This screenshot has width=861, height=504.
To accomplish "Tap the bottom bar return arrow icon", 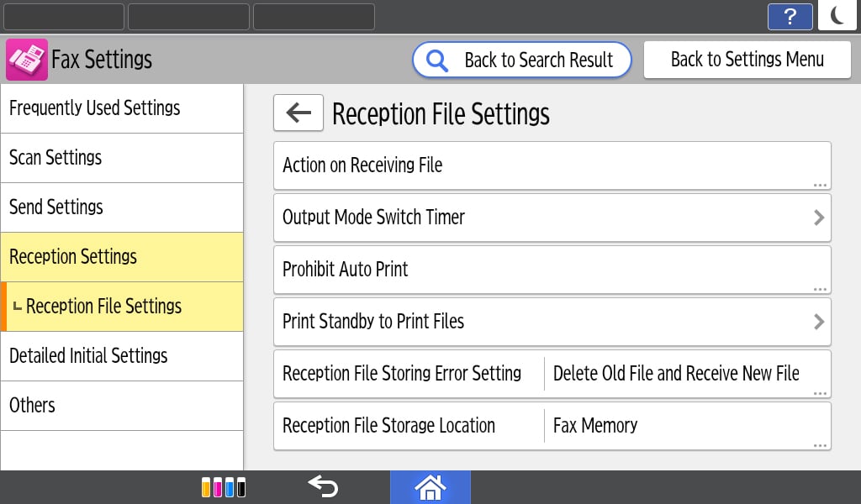I will pyautogui.click(x=322, y=487).
